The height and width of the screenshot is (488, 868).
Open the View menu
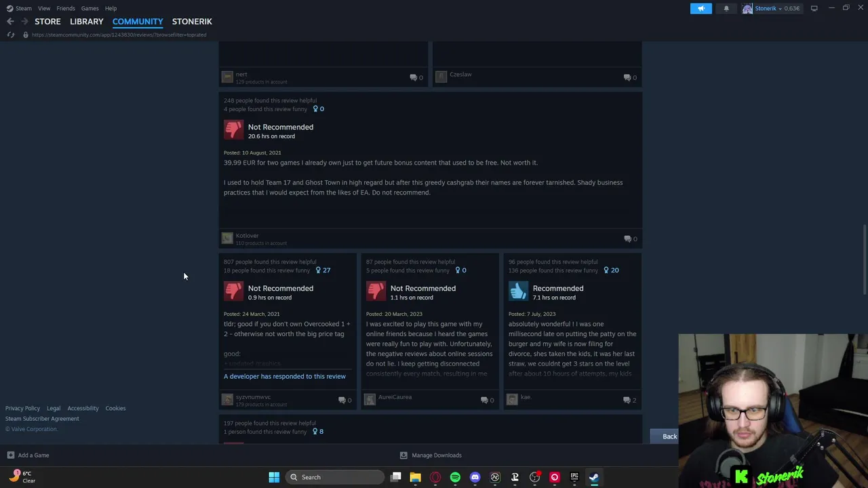[44, 8]
